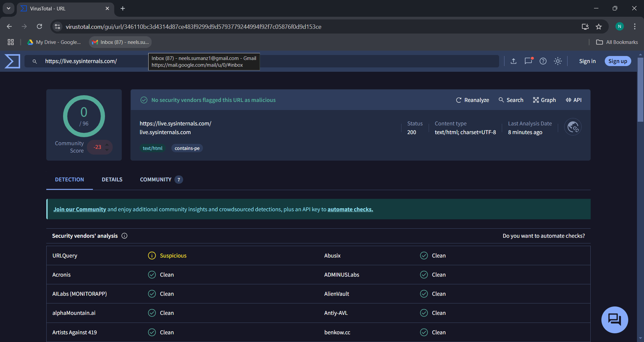
Task: Open a new browser tab
Action: pyautogui.click(x=123, y=8)
